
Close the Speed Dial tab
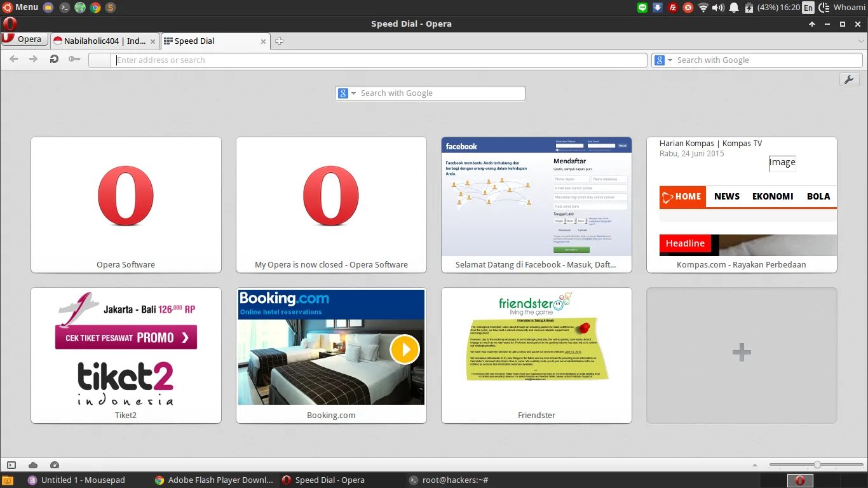click(263, 41)
